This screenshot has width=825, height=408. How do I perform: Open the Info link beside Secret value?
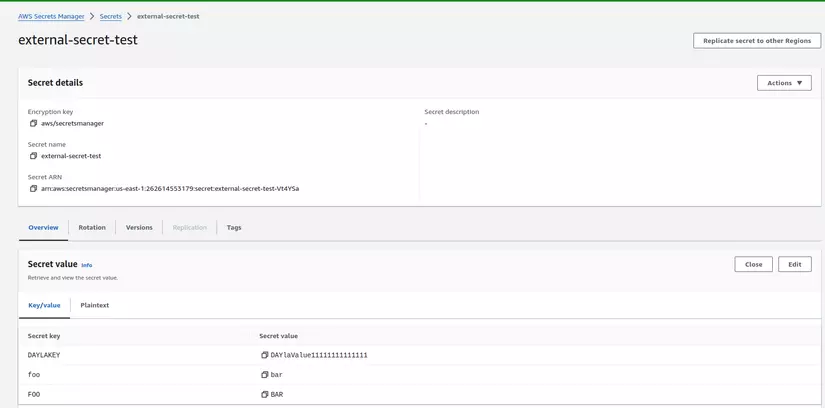[87, 265]
